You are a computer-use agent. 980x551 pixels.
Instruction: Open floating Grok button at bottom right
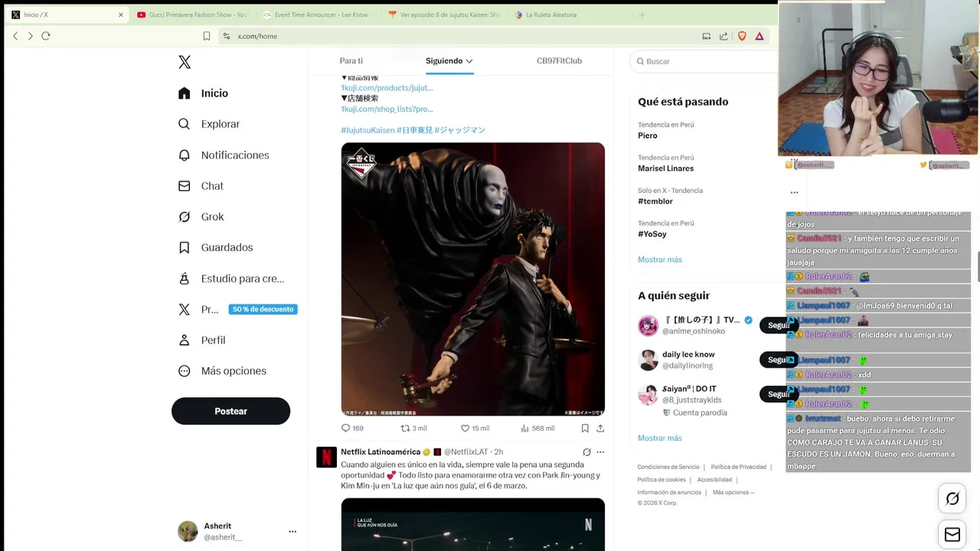pyautogui.click(x=952, y=499)
